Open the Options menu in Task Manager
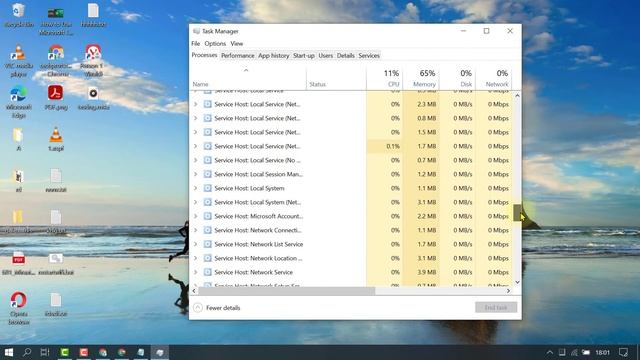Screen dimensions: 640x360 215,43
